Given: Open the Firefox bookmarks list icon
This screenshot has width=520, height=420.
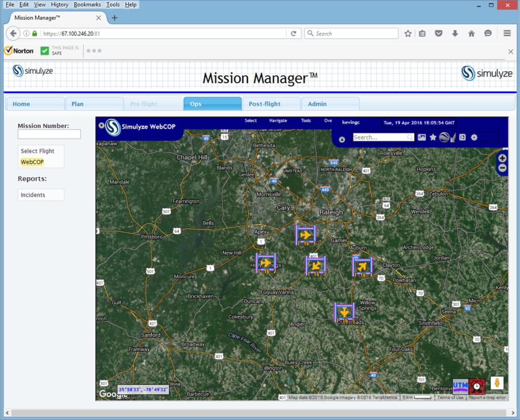Looking at the screenshot, I should [x=422, y=34].
